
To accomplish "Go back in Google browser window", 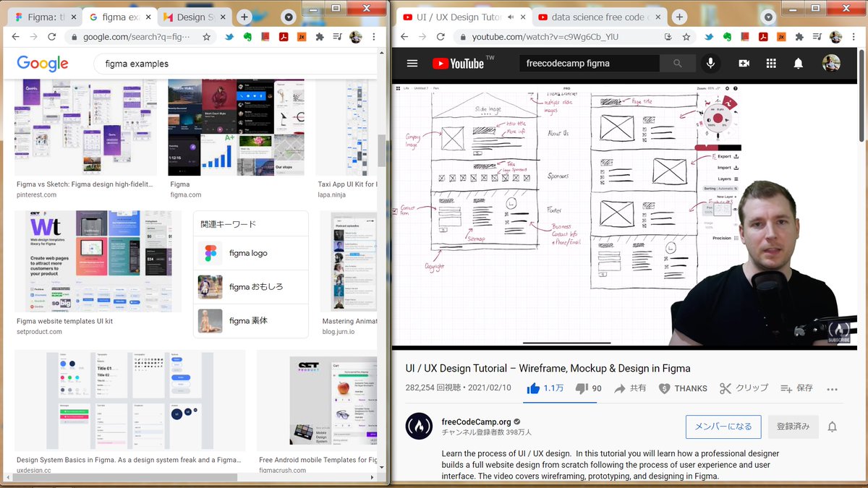I will (15, 37).
